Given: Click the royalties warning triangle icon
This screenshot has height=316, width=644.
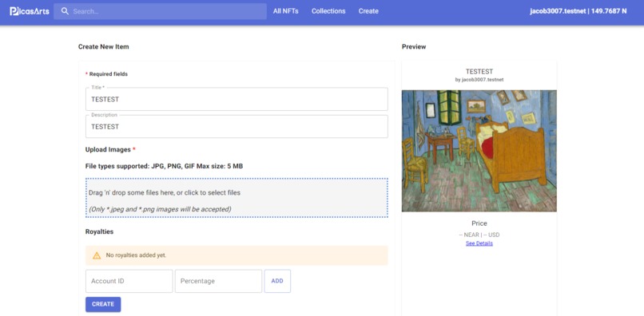Looking at the screenshot, I should pos(97,255).
